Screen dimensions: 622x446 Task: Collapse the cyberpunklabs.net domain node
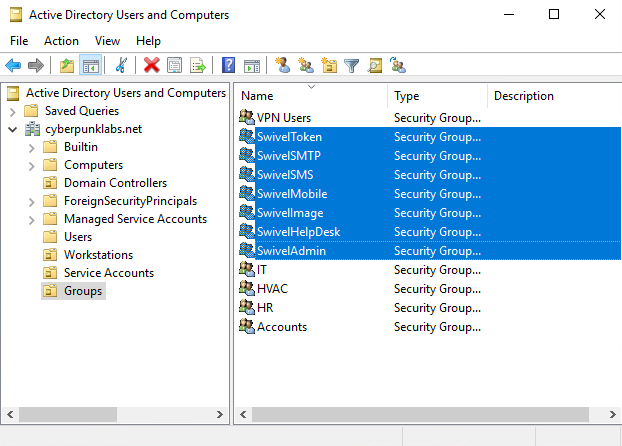pyautogui.click(x=13, y=129)
